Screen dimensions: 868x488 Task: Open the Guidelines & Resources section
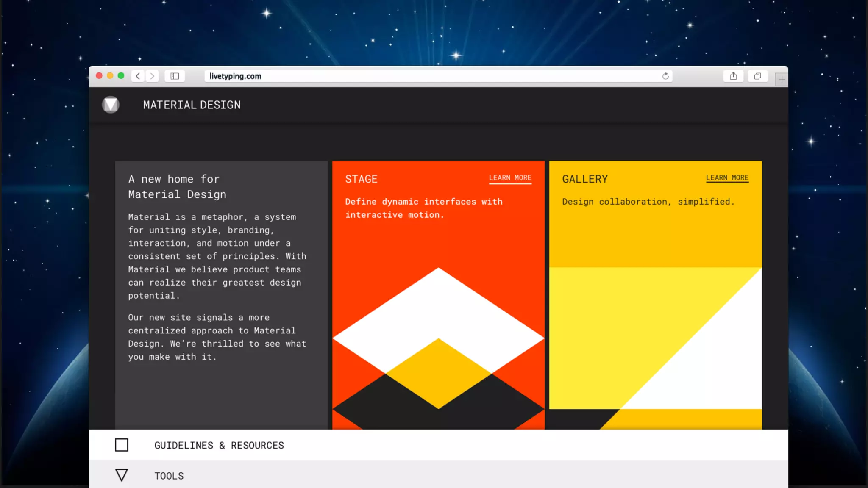click(219, 445)
